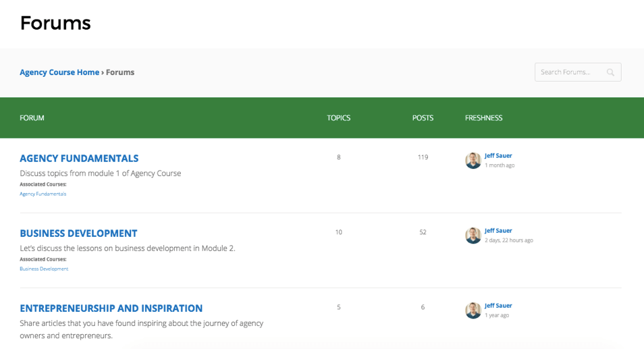Open the '2 days, 22 hours ago' link

coord(508,240)
